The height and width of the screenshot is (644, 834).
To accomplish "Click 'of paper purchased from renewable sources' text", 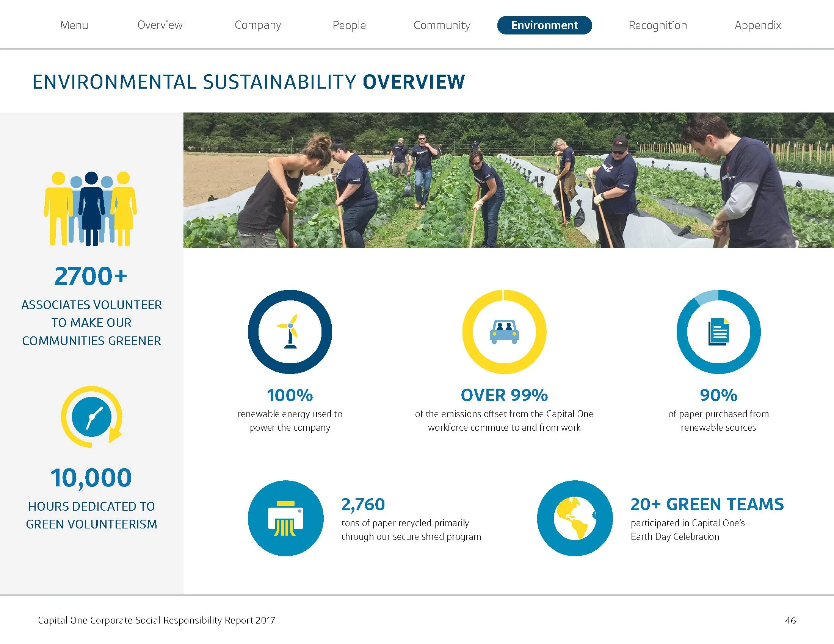I will [718, 420].
